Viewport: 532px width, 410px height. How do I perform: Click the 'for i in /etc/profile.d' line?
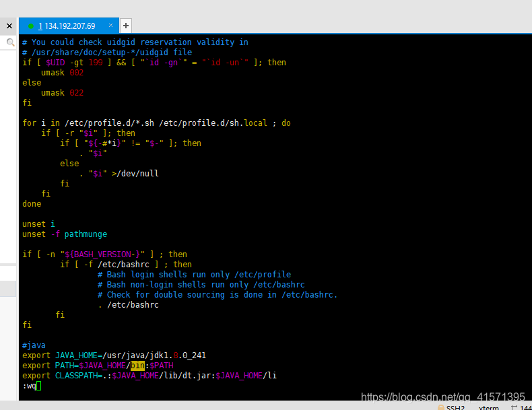click(156, 123)
